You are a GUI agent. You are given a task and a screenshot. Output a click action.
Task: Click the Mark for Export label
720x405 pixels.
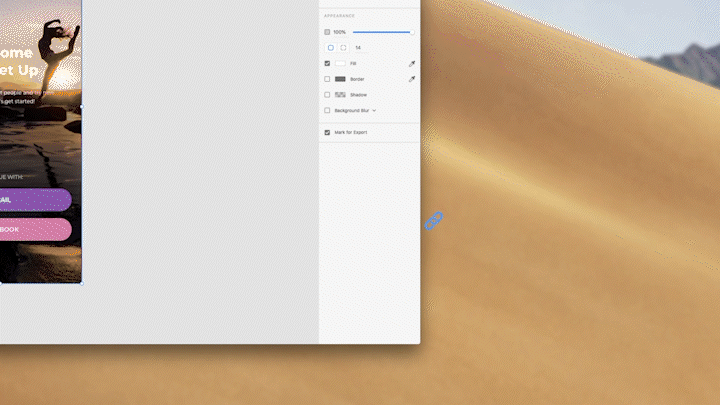351,132
